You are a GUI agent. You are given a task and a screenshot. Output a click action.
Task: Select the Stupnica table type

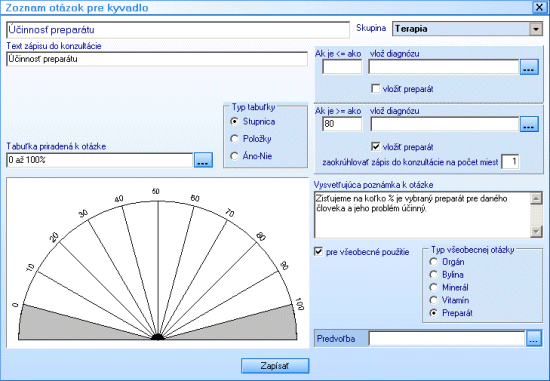(234, 121)
